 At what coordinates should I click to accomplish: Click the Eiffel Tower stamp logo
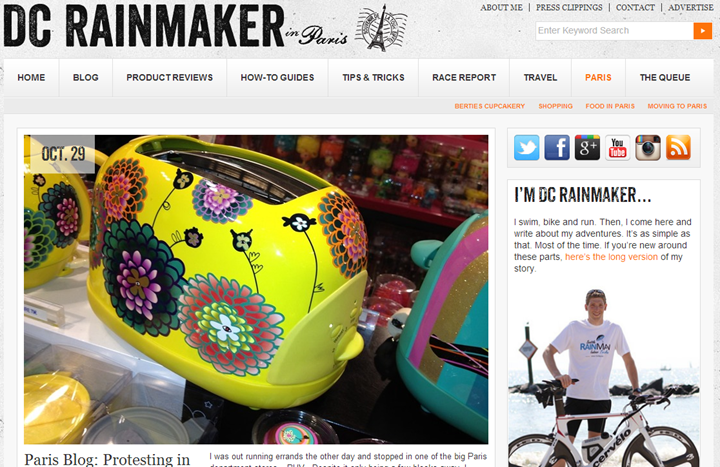coord(381,28)
